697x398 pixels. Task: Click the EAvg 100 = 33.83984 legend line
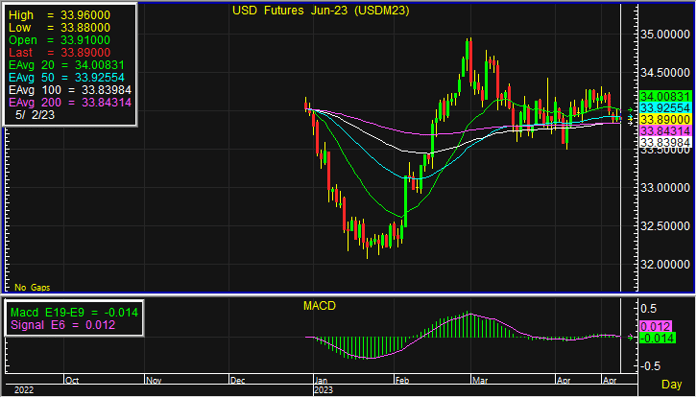(x=70, y=90)
